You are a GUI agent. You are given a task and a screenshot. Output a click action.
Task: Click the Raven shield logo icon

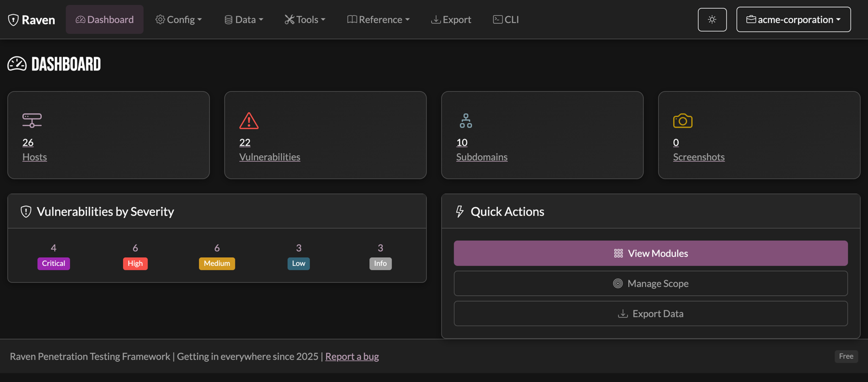(14, 20)
